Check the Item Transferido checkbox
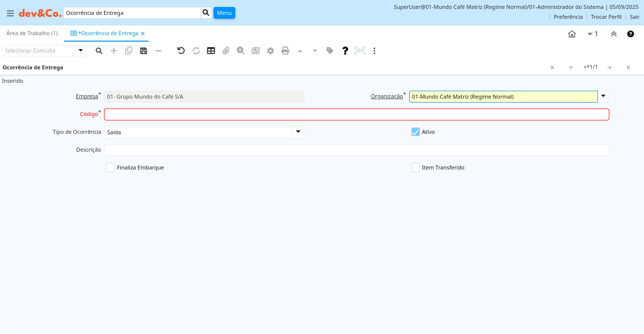The height and width of the screenshot is (334, 644). pyautogui.click(x=416, y=167)
